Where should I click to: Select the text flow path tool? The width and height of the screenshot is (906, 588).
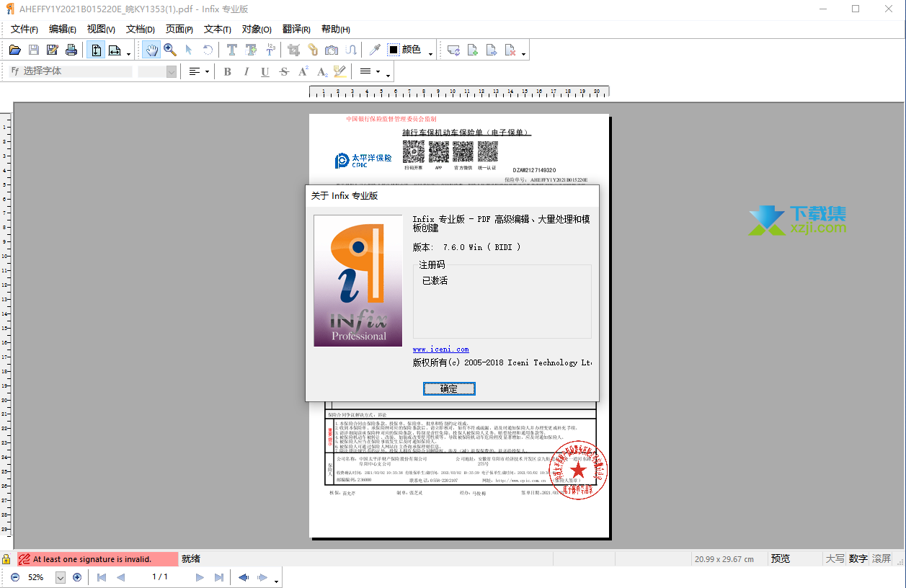coord(351,50)
